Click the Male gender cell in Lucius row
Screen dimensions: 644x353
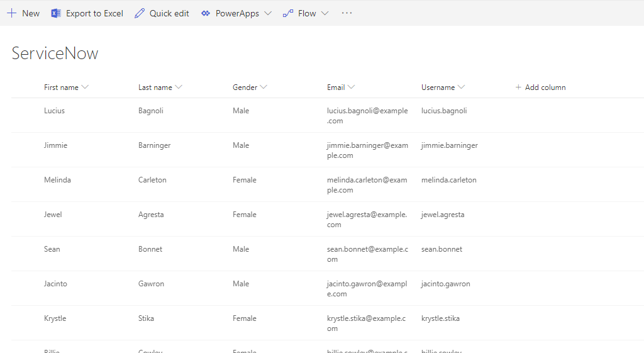(241, 111)
